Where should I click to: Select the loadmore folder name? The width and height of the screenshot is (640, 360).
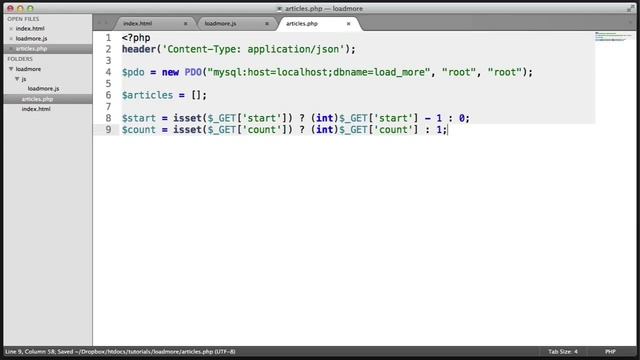coord(28,69)
